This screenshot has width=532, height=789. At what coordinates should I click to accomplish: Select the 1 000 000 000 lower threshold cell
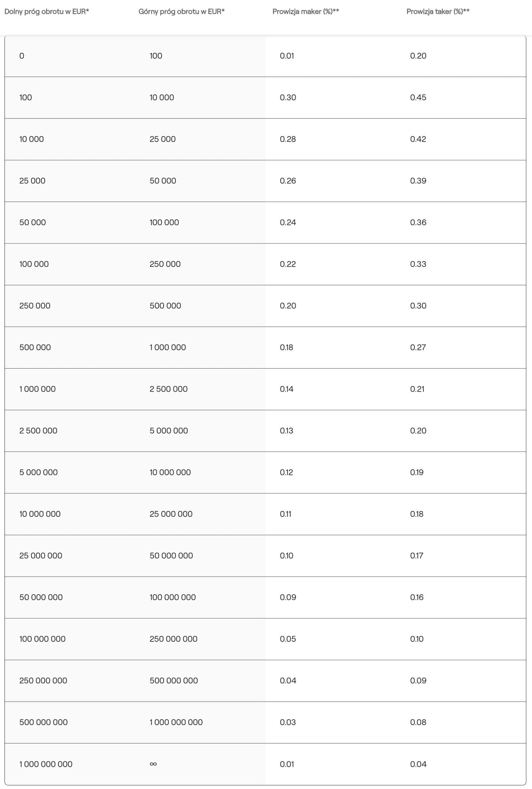click(46, 764)
